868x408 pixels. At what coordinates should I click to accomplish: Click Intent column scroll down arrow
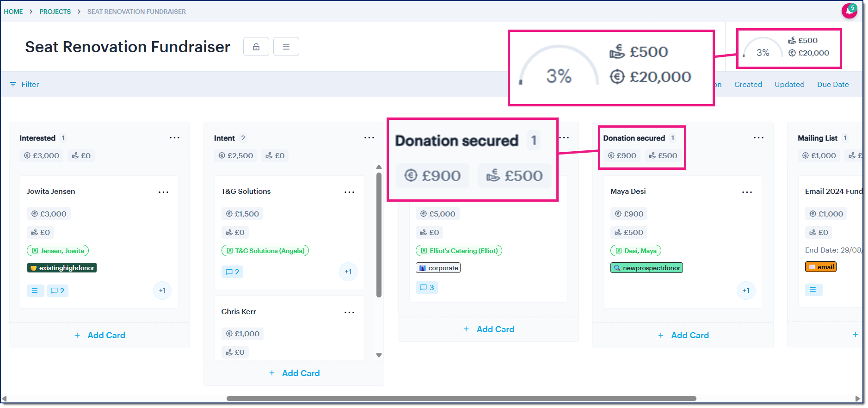[x=379, y=355]
